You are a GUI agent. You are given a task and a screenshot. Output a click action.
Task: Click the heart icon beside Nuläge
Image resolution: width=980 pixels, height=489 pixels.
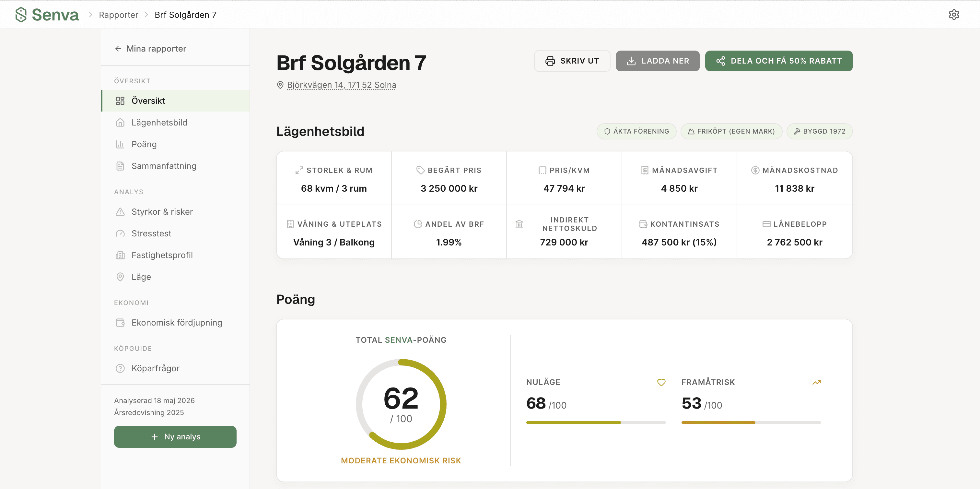(661, 382)
